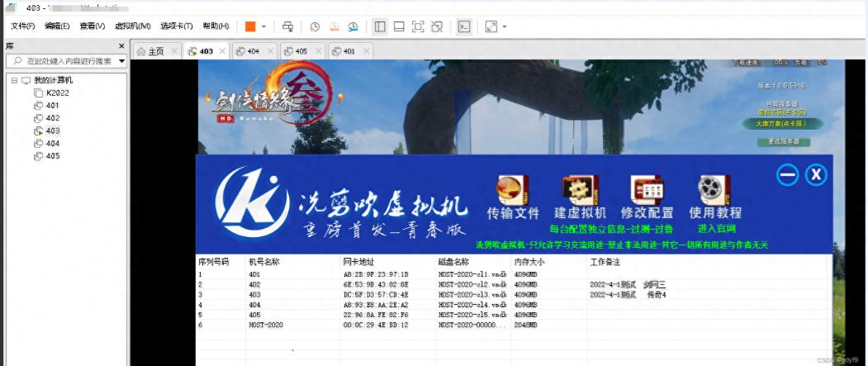
Task: Click the 机号名称 column header
Action: (264, 261)
